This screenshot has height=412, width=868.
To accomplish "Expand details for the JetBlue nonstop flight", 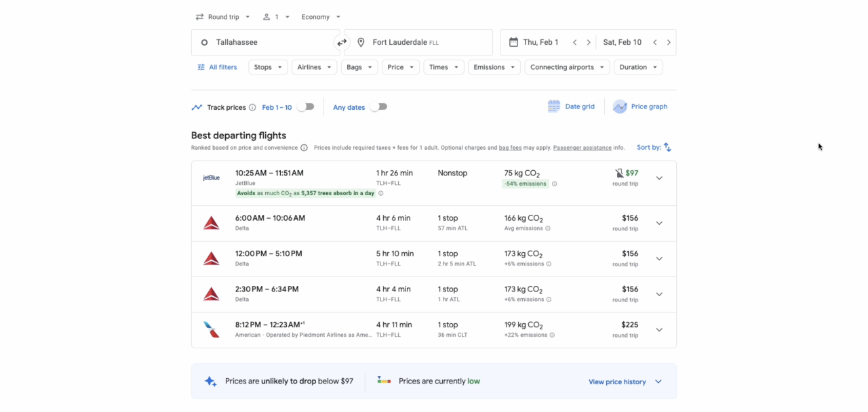I will (x=658, y=178).
